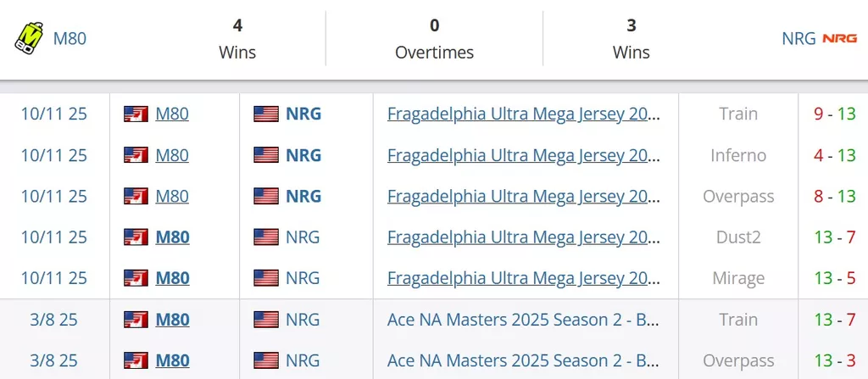Click Ace NA Masters event in Train row
This screenshot has height=379, width=868.
[524, 320]
